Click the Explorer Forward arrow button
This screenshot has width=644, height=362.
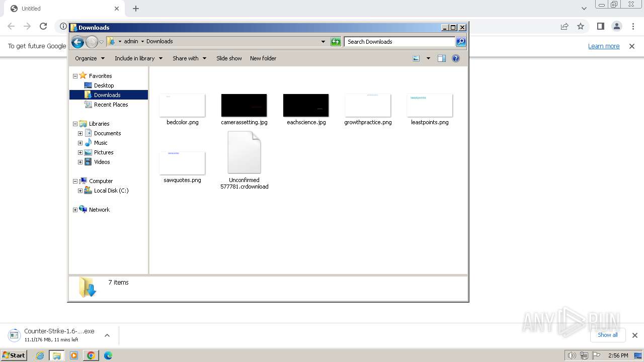[92, 42]
